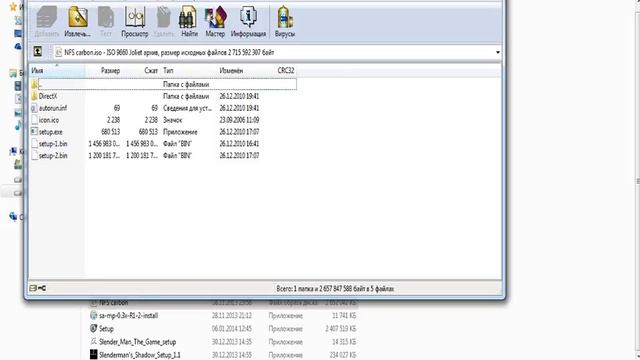Open the Information (Информация) toolbar icon
Image resolution: width=640 pixels, height=360 pixels.
[248, 22]
